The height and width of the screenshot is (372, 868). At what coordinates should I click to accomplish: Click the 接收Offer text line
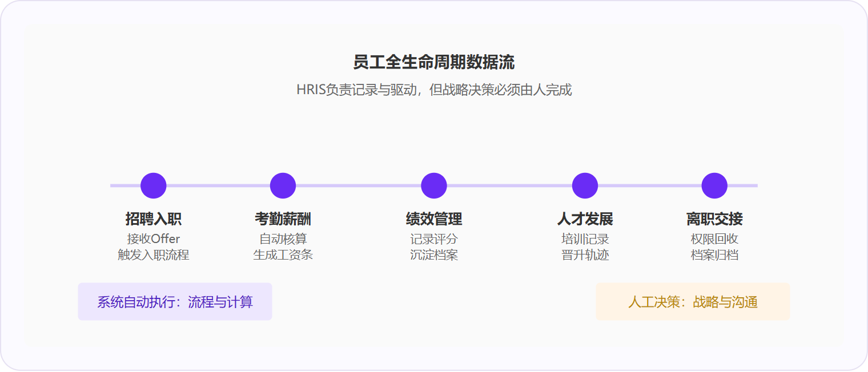(154, 239)
